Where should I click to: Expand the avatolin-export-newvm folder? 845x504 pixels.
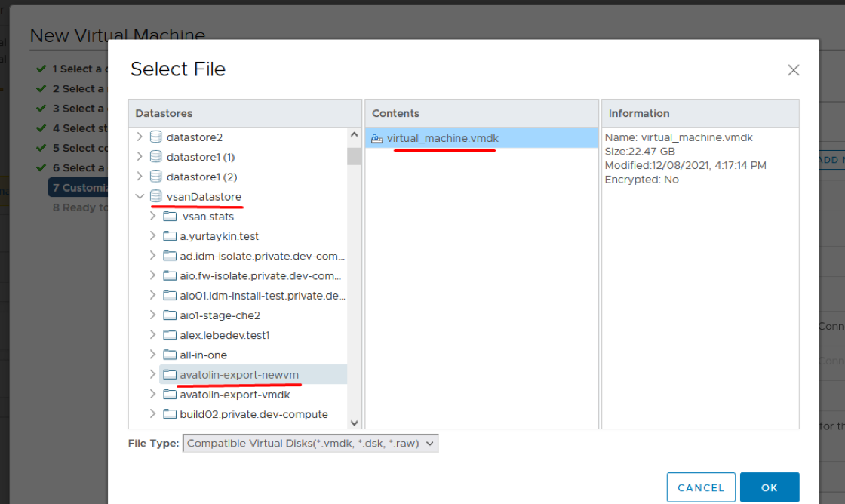(152, 375)
